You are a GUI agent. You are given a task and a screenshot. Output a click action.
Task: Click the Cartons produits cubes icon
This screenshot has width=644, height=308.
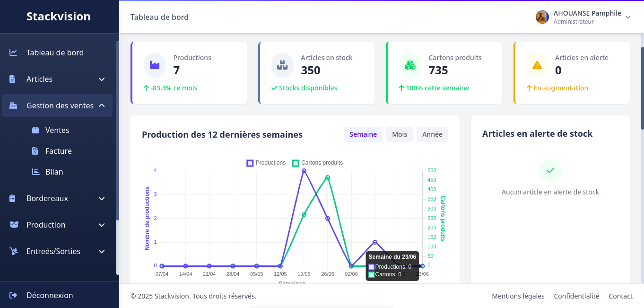tap(410, 65)
